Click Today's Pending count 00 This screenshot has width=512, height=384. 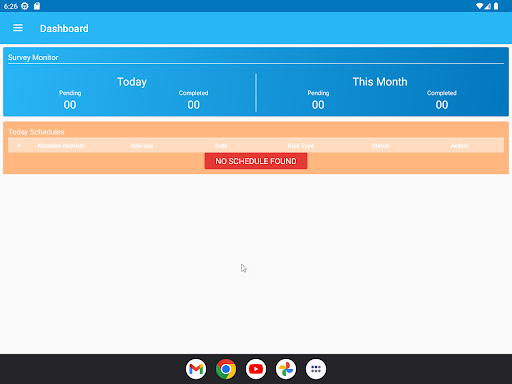tap(70, 105)
